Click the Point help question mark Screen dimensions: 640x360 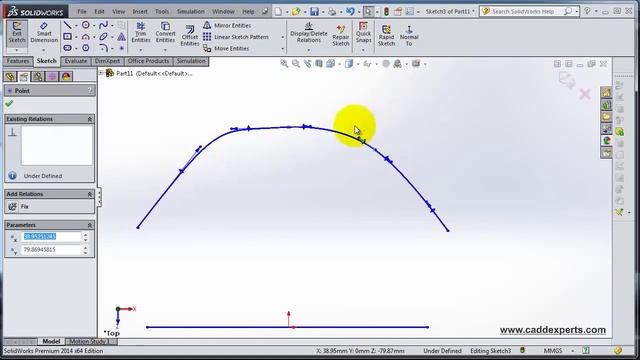point(90,91)
